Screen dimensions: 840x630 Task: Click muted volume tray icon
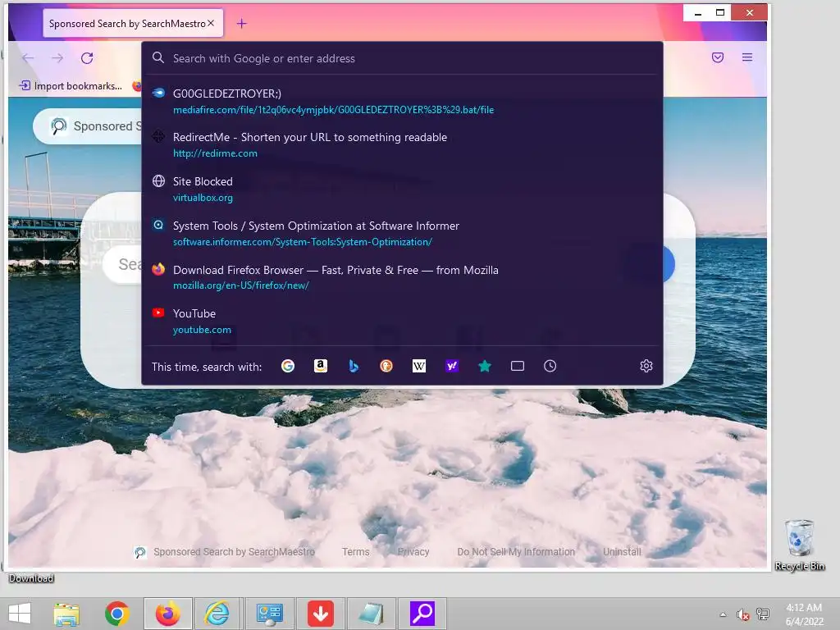coord(743,614)
